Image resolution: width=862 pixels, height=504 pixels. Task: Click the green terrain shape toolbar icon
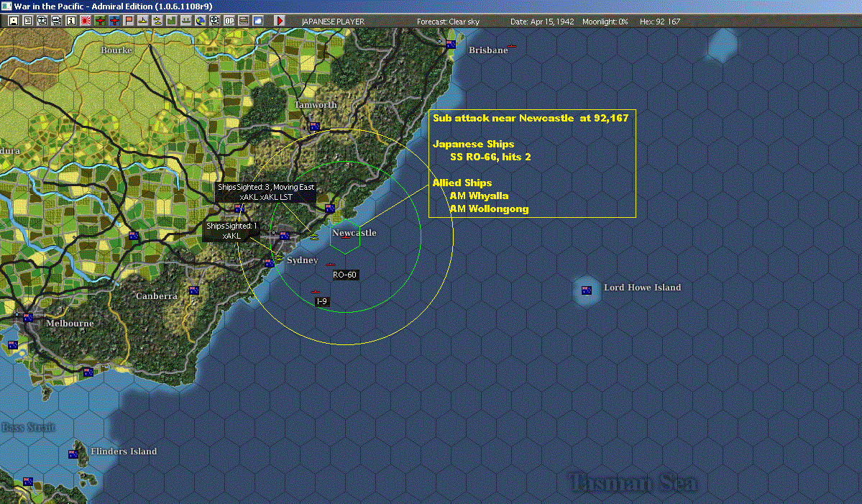point(172,21)
